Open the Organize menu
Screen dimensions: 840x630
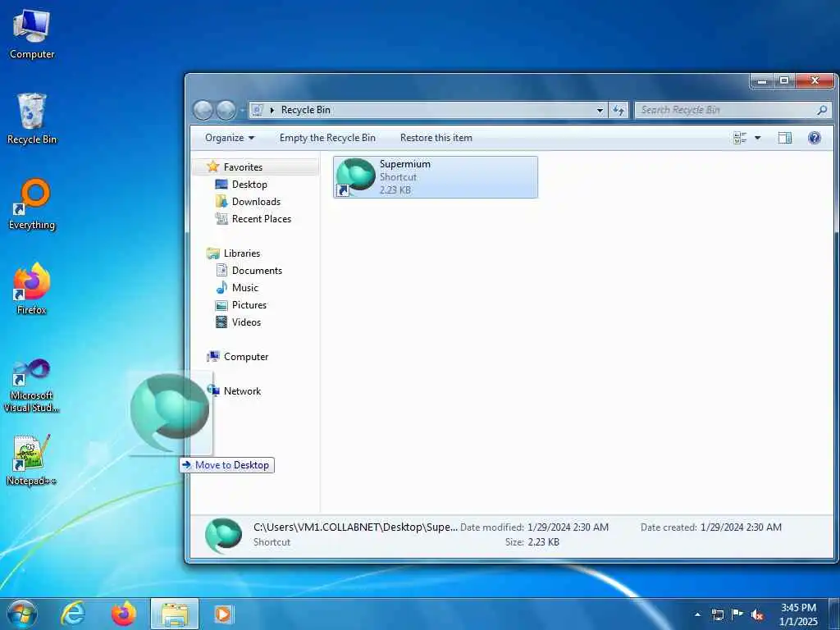[x=230, y=138]
